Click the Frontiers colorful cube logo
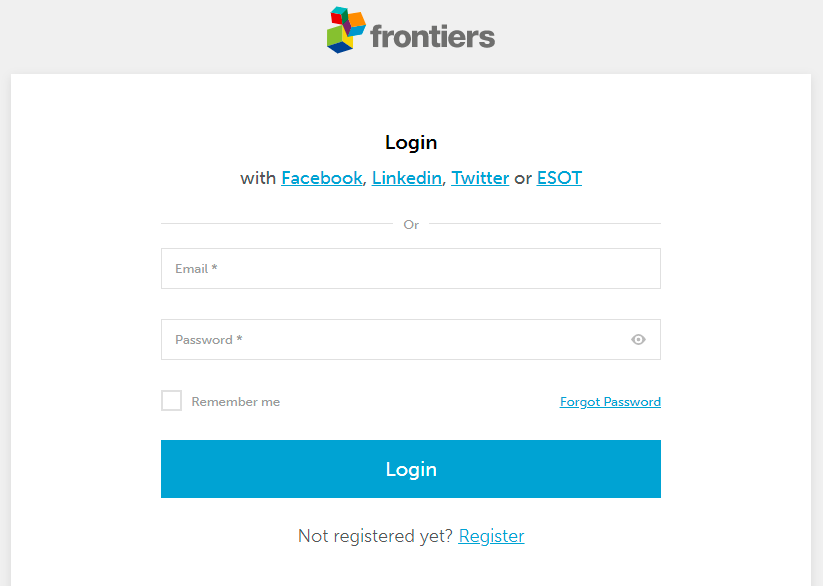Image resolution: width=823 pixels, height=586 pixels. [341, 30]
